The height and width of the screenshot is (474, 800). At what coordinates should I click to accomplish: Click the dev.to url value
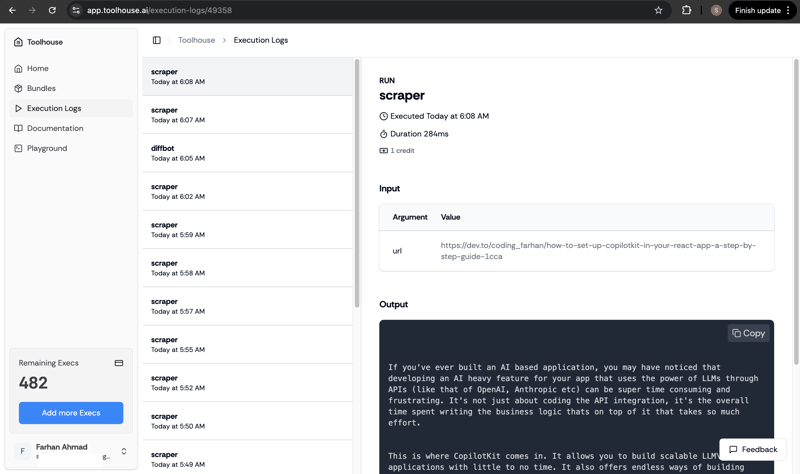tap(598, 251)
